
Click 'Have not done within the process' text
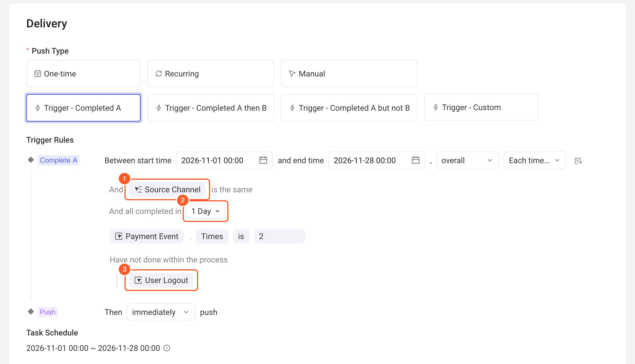coord(168,260)
